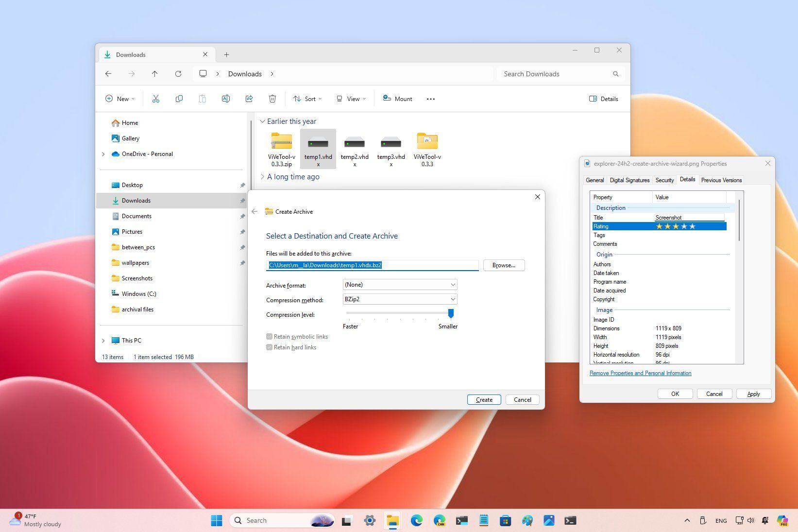This screenshot has height=532, width=798.
Task: Toggle the Details pane button
Action: tap(604, 99)
